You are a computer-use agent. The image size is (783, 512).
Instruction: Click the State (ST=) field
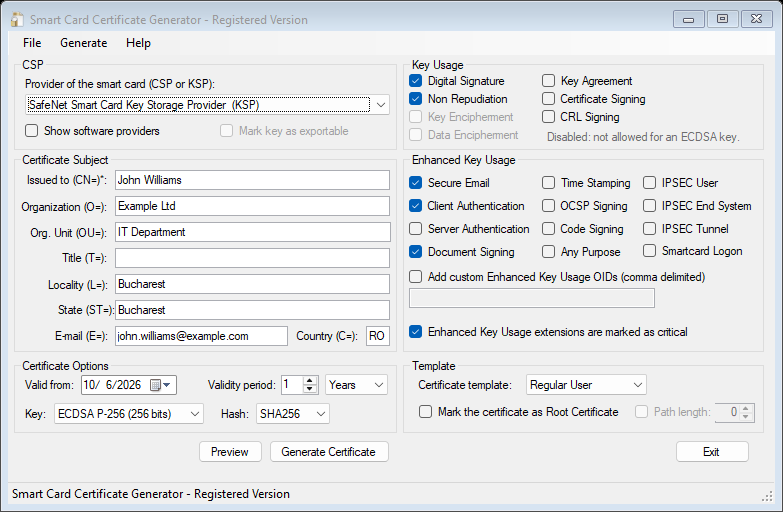pyautogui.click(x=252, y=310)
